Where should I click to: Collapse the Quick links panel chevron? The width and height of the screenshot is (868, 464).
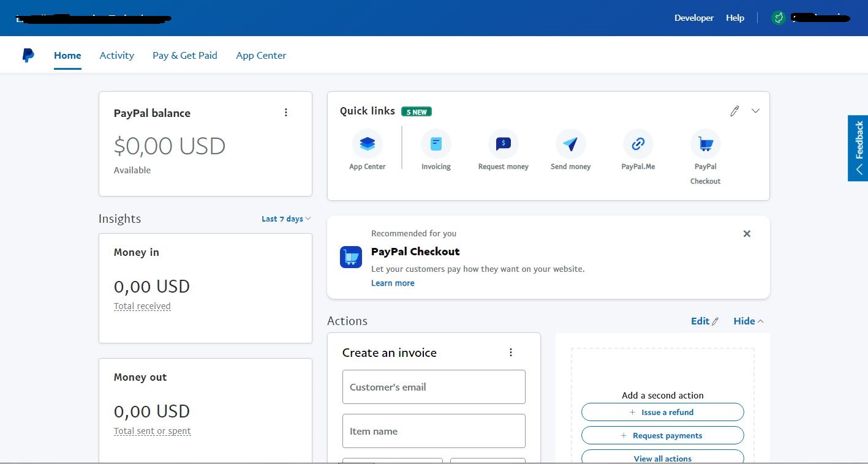tap(756, 111)
